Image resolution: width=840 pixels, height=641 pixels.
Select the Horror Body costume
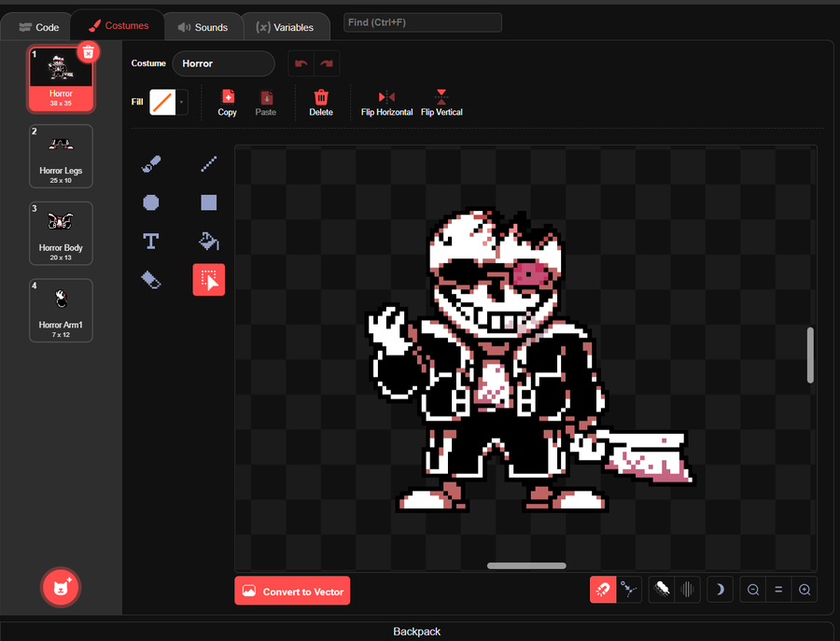pos(61,233)
